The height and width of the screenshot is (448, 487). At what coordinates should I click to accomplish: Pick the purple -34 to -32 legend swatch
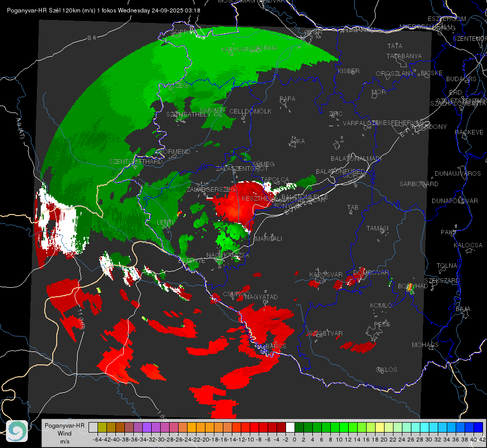coord(147,427)
